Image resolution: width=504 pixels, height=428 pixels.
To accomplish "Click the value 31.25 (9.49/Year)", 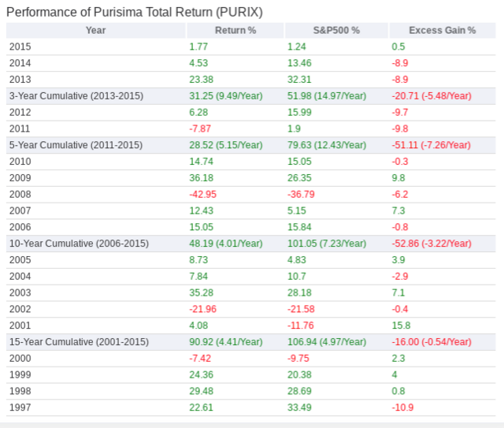I will tap(226, 96).
